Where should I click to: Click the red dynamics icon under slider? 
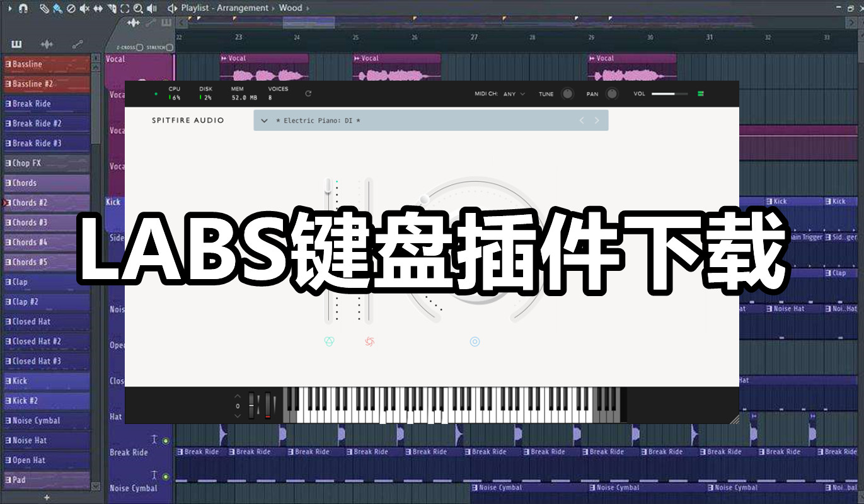pos(370,341)
